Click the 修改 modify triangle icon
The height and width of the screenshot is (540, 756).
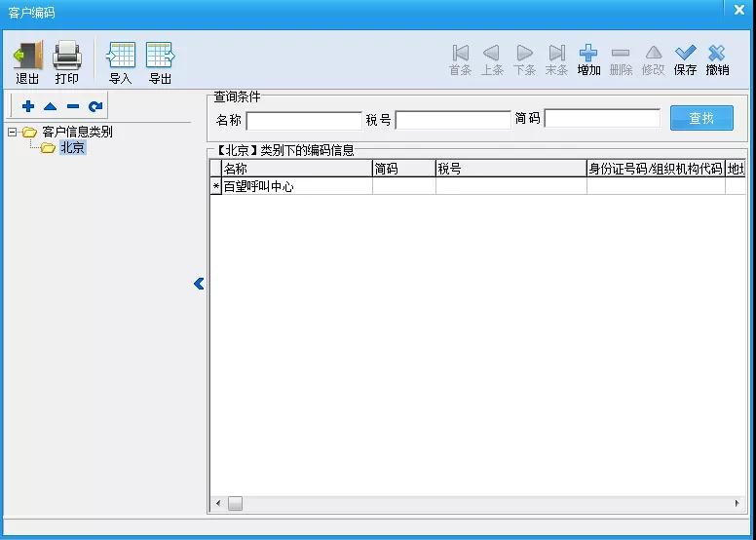(x=654, y=52)
